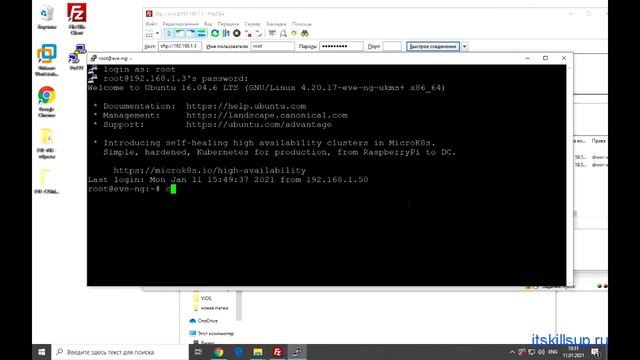The width and height of the screenshot is (640, 360).
Task: Switch to Chrome on the taskbar
Action: [219, 352]
